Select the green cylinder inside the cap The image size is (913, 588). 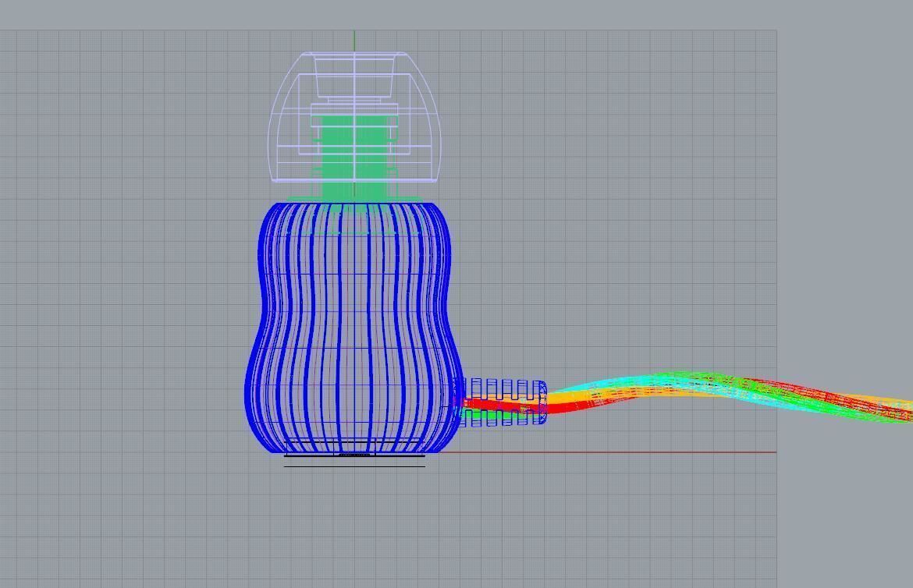pos(354,158)
